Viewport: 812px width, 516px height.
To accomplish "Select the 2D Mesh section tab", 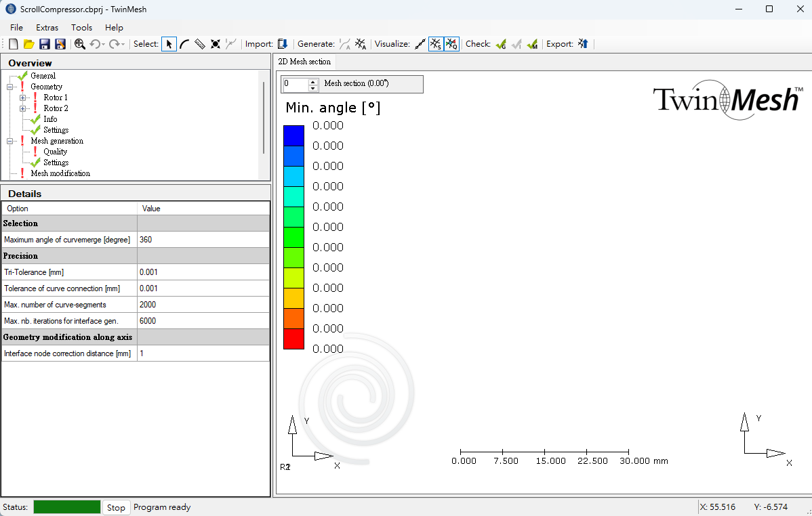I will [304, 62].
